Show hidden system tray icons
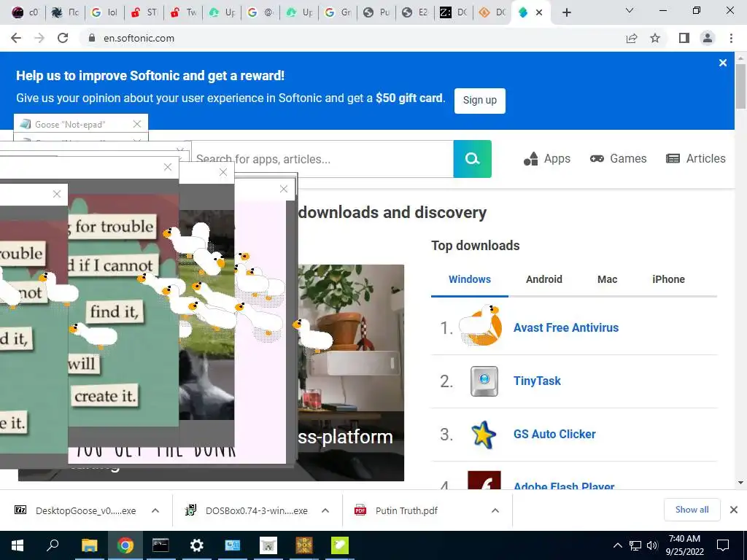 617,545
